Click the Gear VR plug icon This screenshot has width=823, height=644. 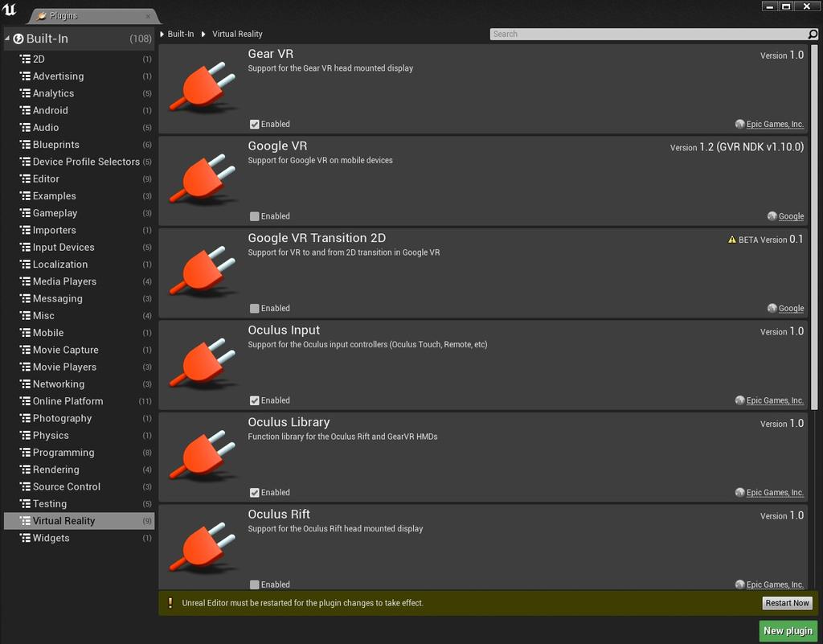203,88
